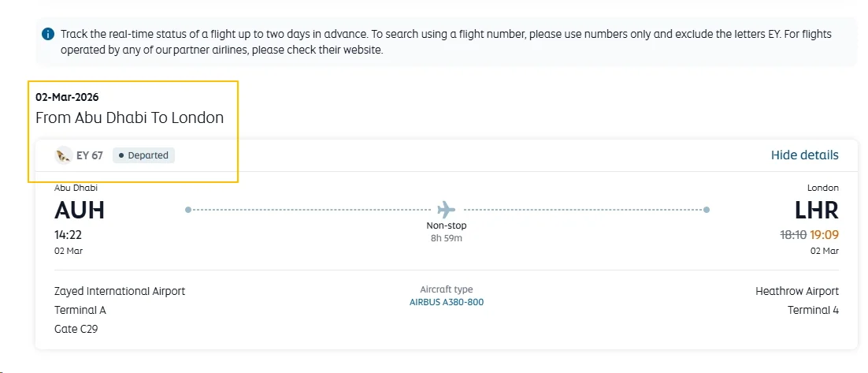Click the Zayed International Airport label
This screenshot has width=868, height=373.
(120, 291)
